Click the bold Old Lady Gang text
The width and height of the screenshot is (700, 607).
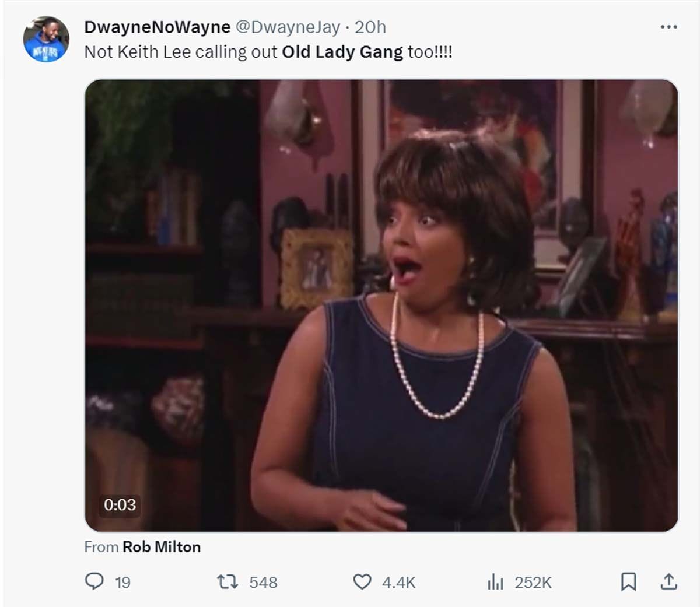click(342, 52)
